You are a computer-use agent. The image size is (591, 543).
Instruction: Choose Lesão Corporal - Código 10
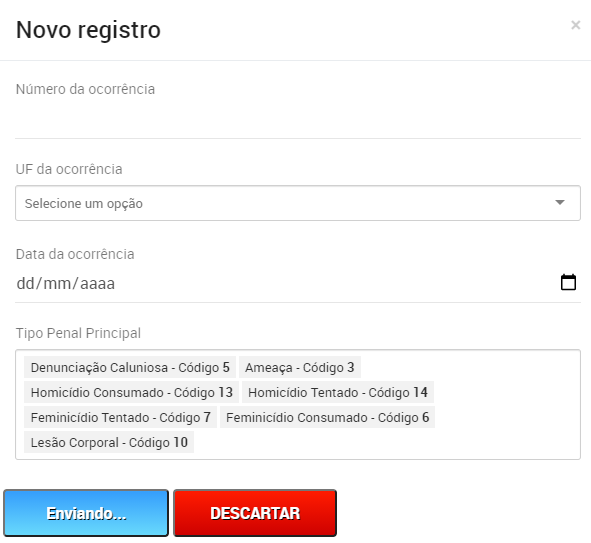pyautogui.click(x=109, y=442)
